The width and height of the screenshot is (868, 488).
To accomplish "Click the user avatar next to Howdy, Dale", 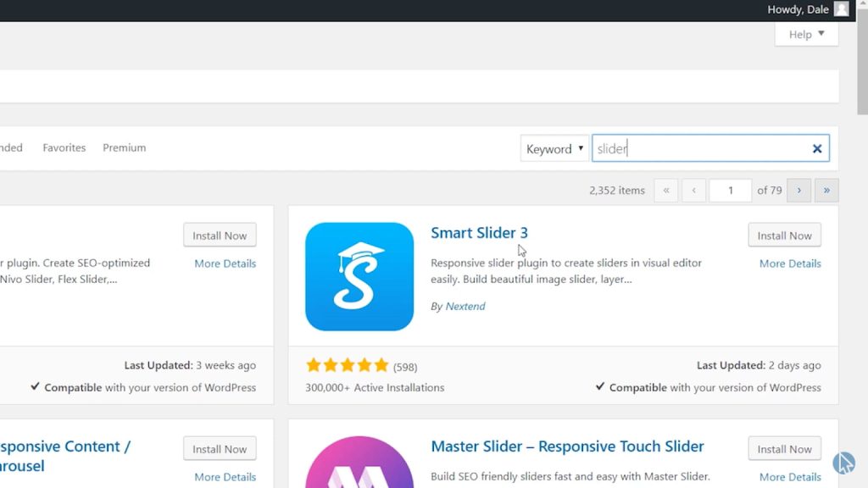I will pyautogui.click(x=842, y=8).
